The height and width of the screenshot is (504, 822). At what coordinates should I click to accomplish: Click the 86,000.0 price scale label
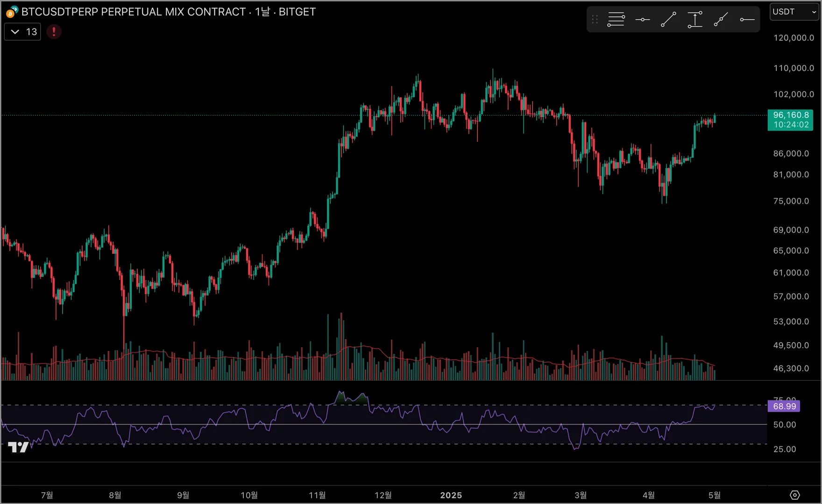791,154
